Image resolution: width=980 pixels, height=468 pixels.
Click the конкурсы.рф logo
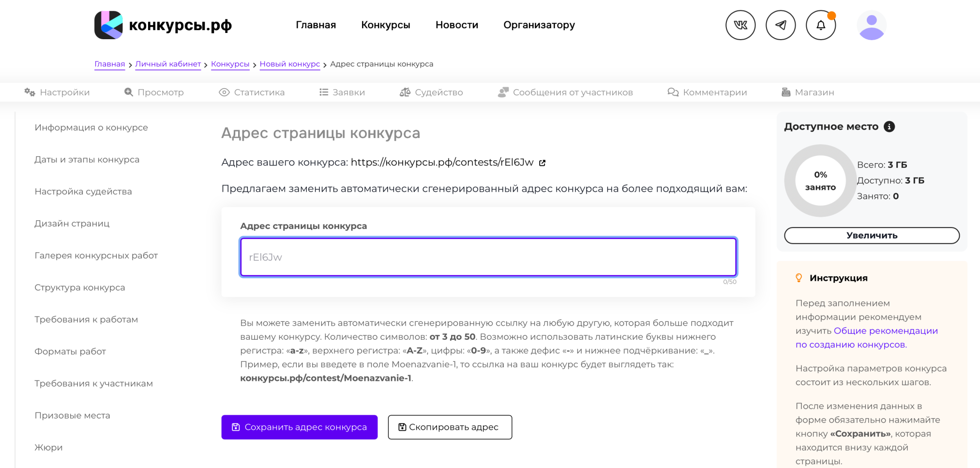click(x=163, y=25)
